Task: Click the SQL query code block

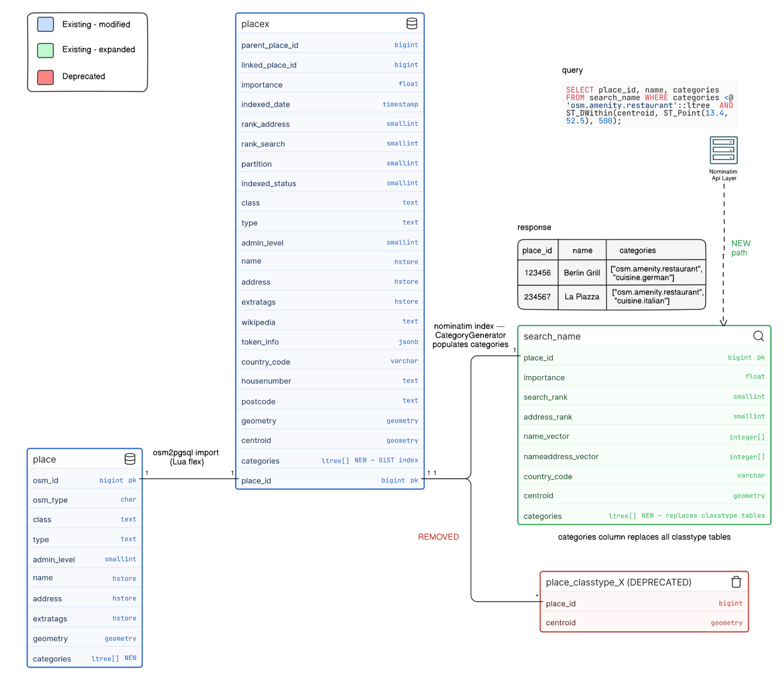Action: pos(649,105)
